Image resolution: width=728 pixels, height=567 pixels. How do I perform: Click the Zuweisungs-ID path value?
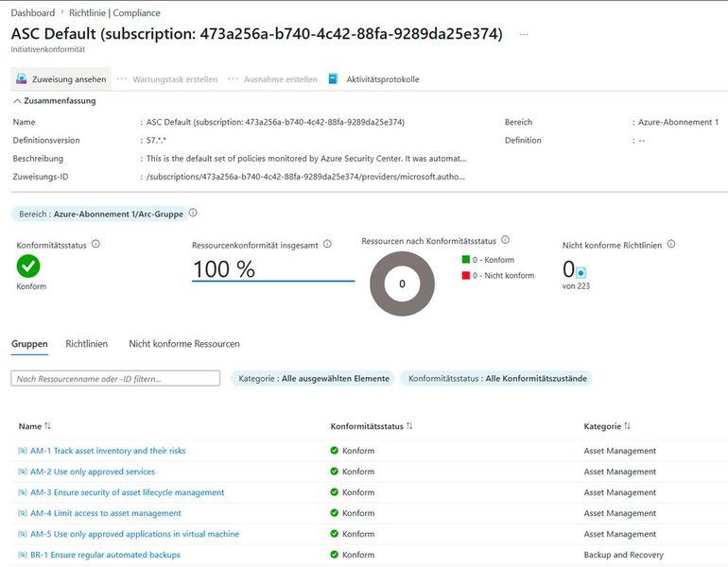(305, 177)
